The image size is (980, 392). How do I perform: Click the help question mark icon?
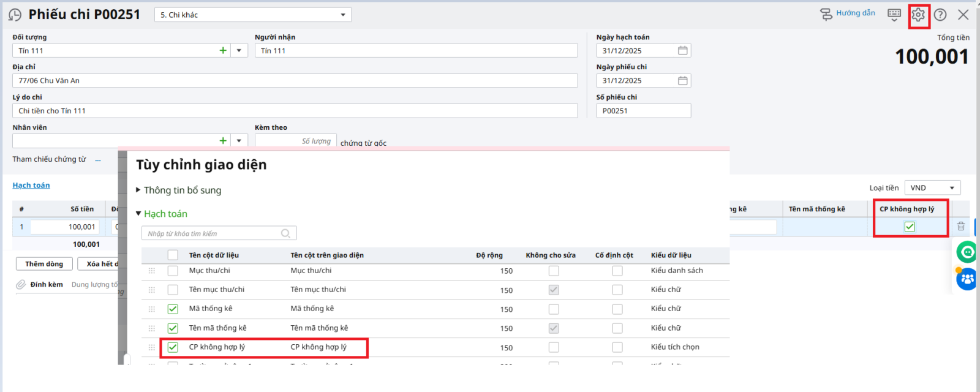[940, 15]
